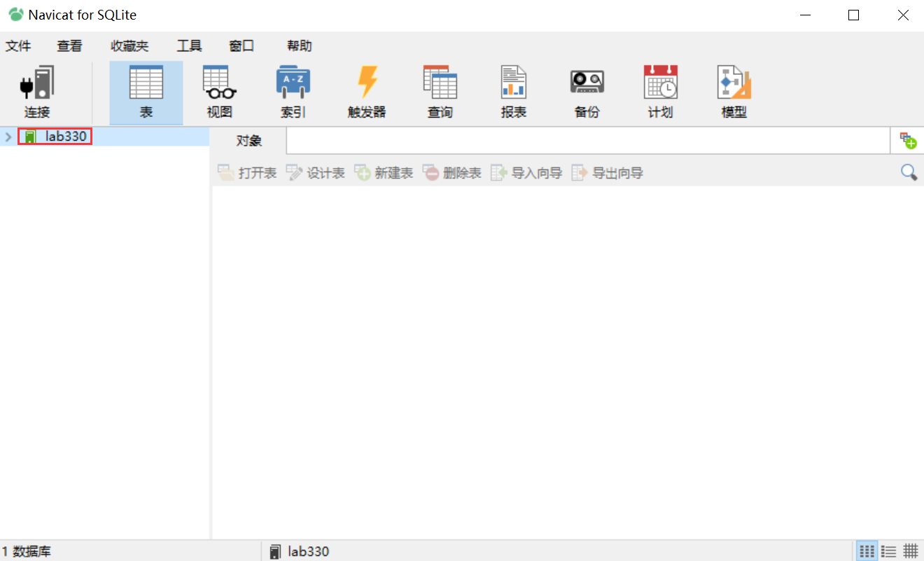Open the 查询 (Query) tool
The height and width of the screenshot is (561, 924).
(x=440, y=91)
